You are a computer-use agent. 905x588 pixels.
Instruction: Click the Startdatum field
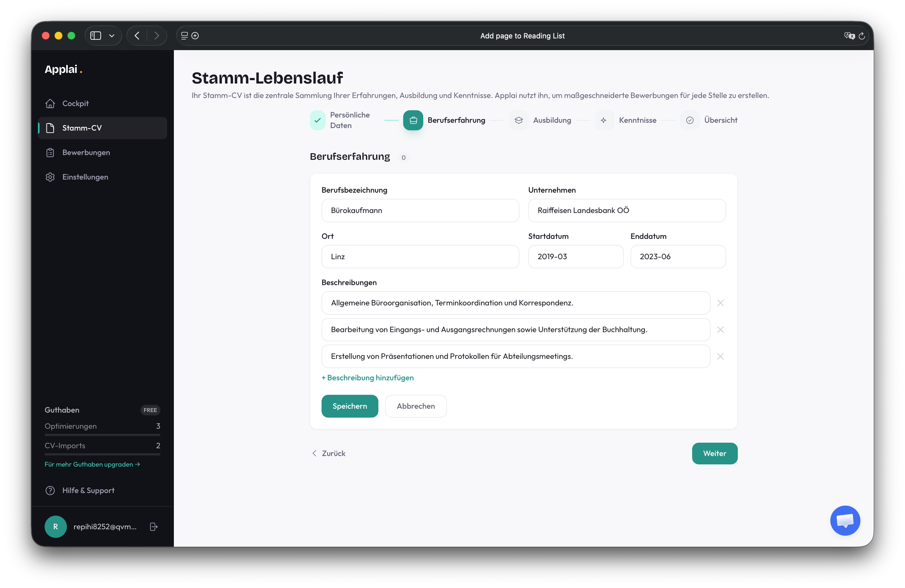click(x=576, y=256)
